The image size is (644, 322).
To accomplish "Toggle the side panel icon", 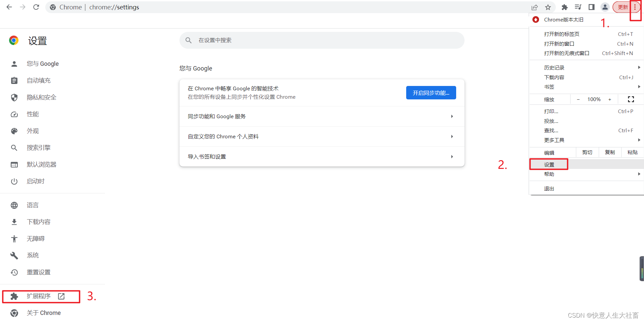I will click(x=591, y=7).
